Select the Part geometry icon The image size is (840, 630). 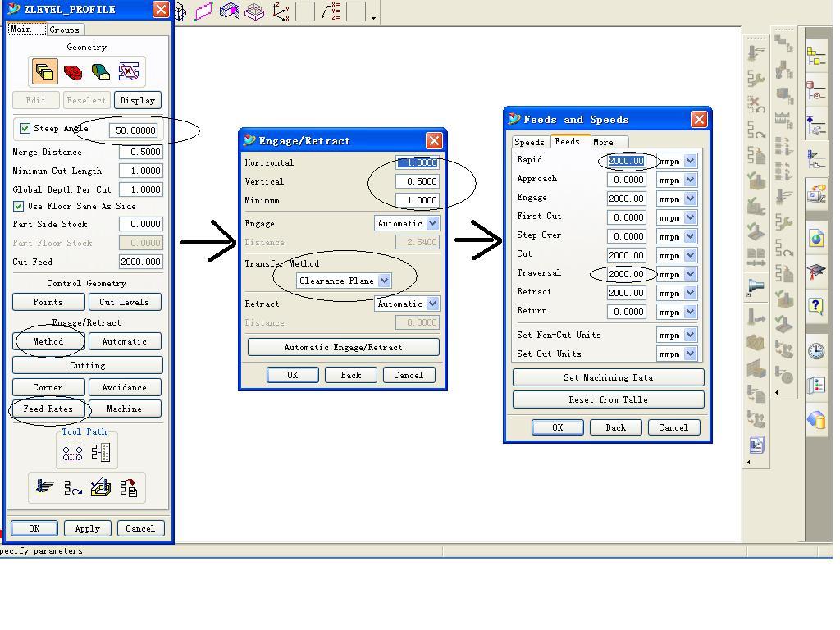tap(44, 72)
